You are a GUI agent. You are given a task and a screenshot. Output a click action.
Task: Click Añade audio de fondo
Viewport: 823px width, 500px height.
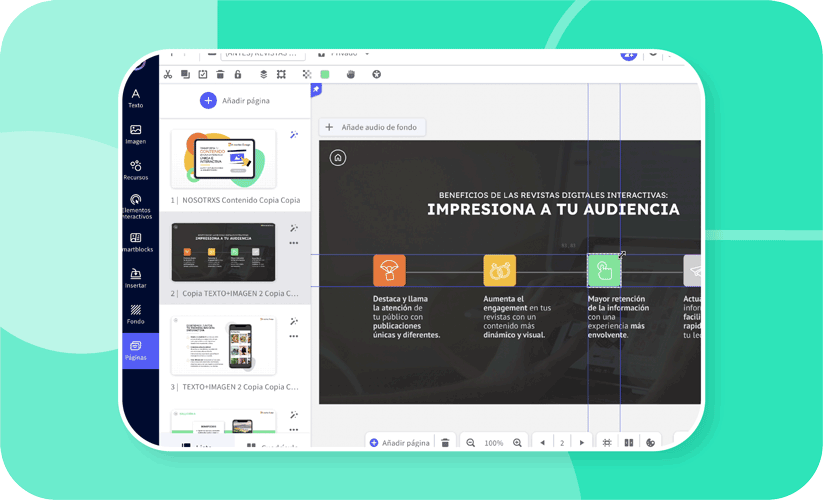click(x=372, y=127)
